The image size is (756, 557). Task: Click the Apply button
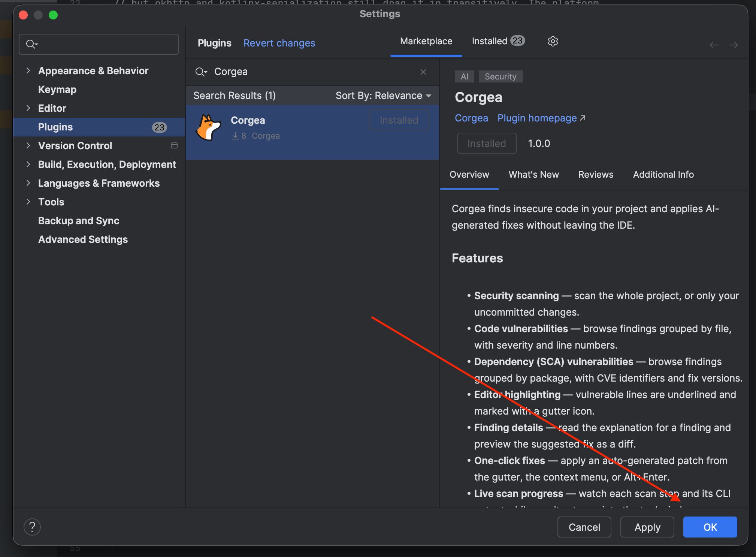click(x=647, y=527)
